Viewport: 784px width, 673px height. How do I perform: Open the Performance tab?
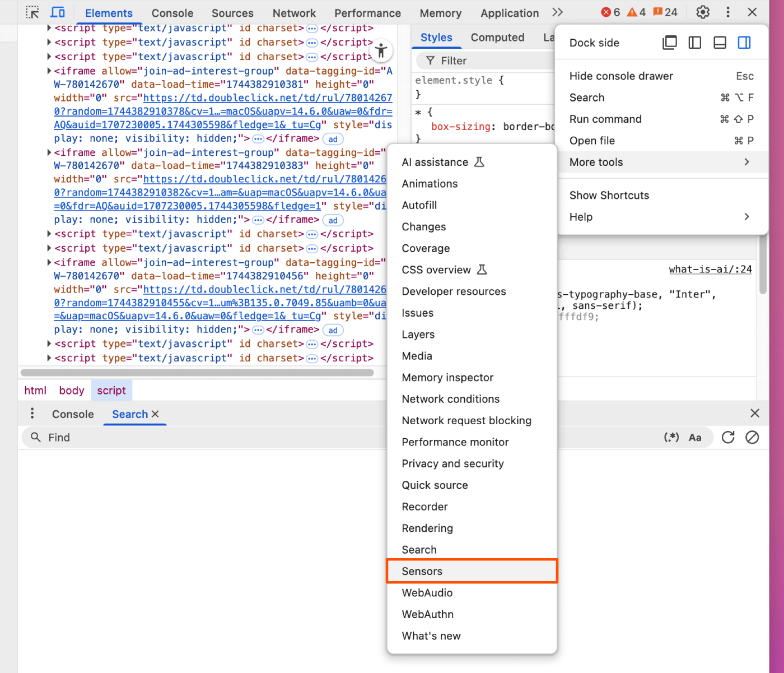click(x=367, y=13)
